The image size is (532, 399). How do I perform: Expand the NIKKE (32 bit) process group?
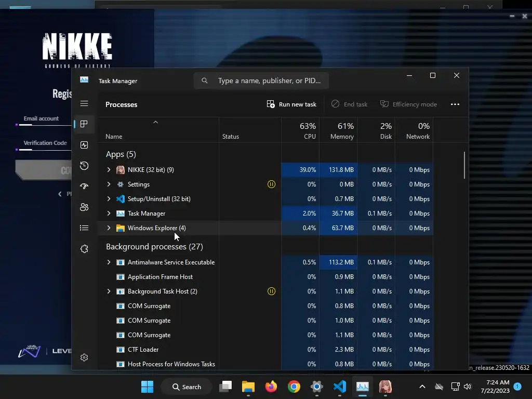[x=109, y=170]
